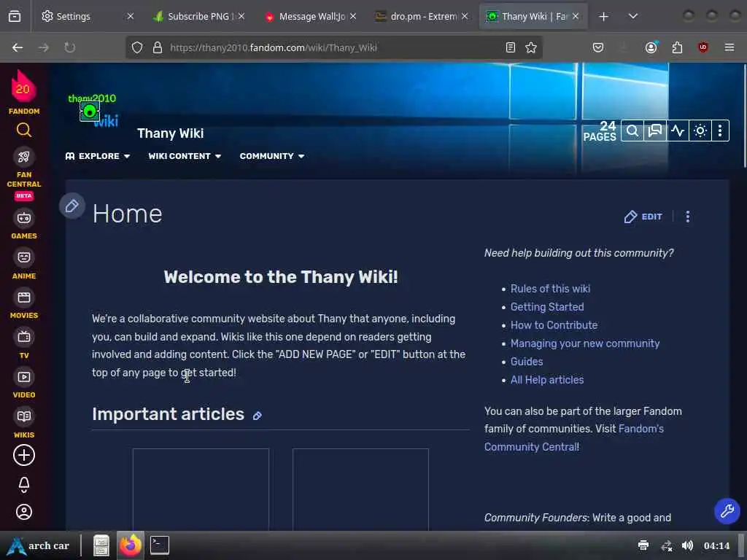Save page to Pocket
This screenshot has height=560, width=747.
point(598,47)
